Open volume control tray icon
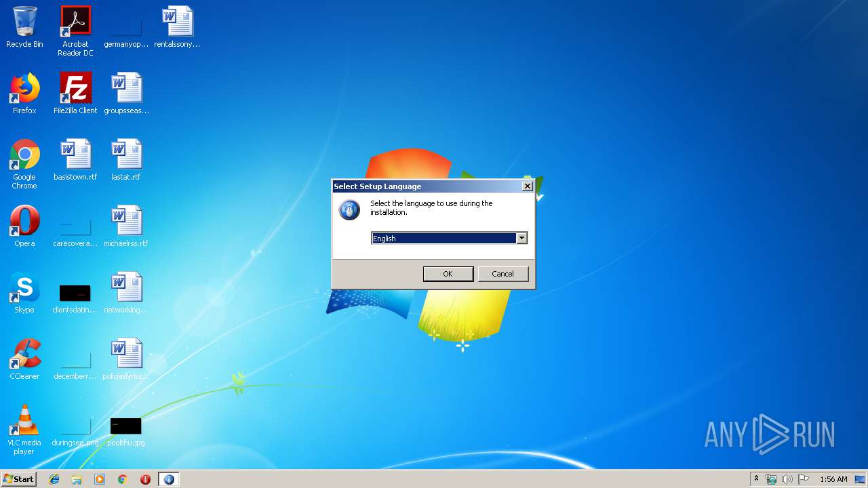 [787, 479]
